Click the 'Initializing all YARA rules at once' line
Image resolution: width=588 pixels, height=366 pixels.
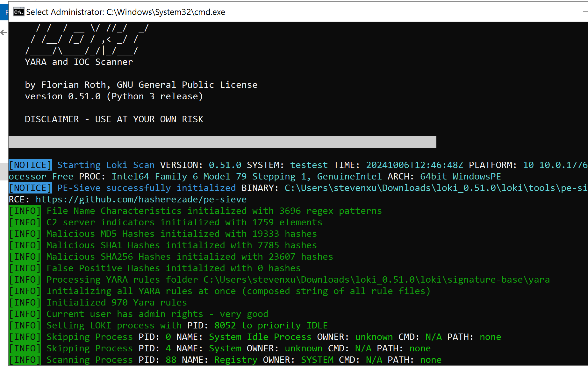click(220, 291)
